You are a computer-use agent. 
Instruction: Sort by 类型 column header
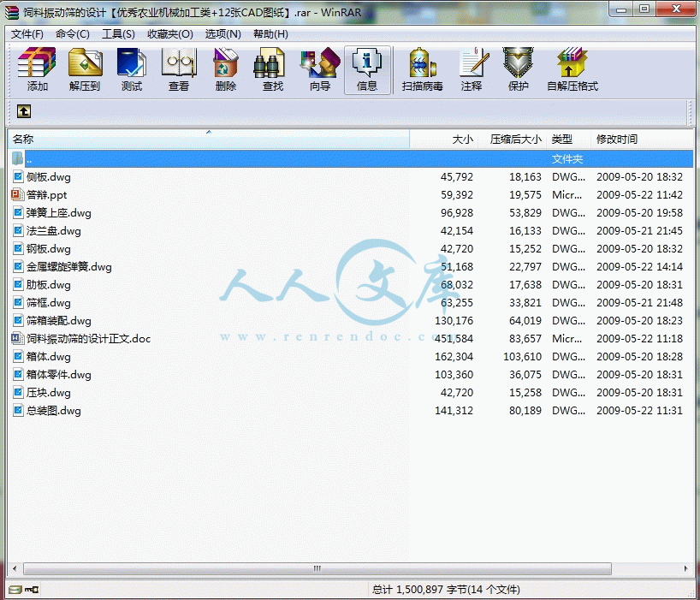click(x=568, y=140)
